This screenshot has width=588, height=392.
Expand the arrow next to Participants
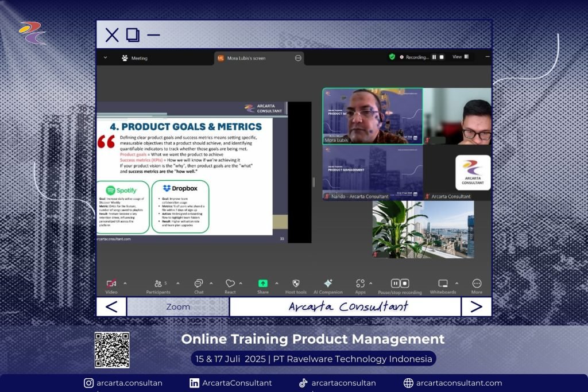pyautogui.click(x=177, y=283)
